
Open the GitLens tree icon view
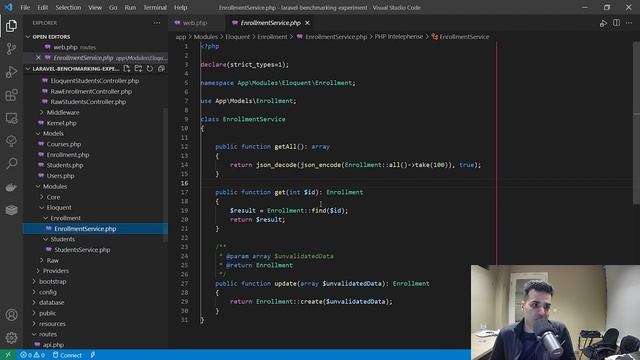click(x=11, y=141)
